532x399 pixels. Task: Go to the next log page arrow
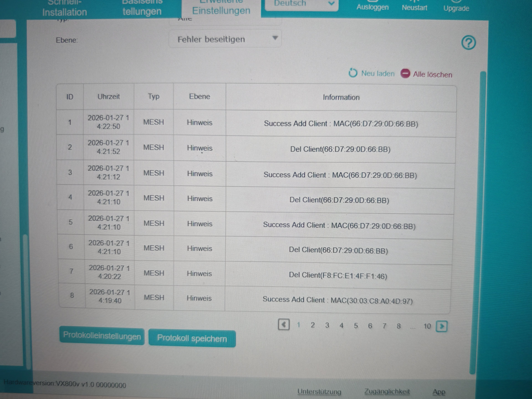442,326
